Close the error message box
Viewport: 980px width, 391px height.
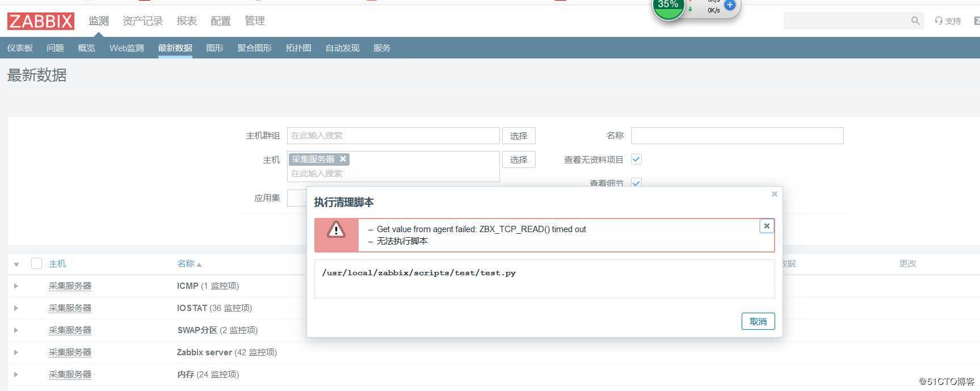pyautogui.click(x=767, y=226)
